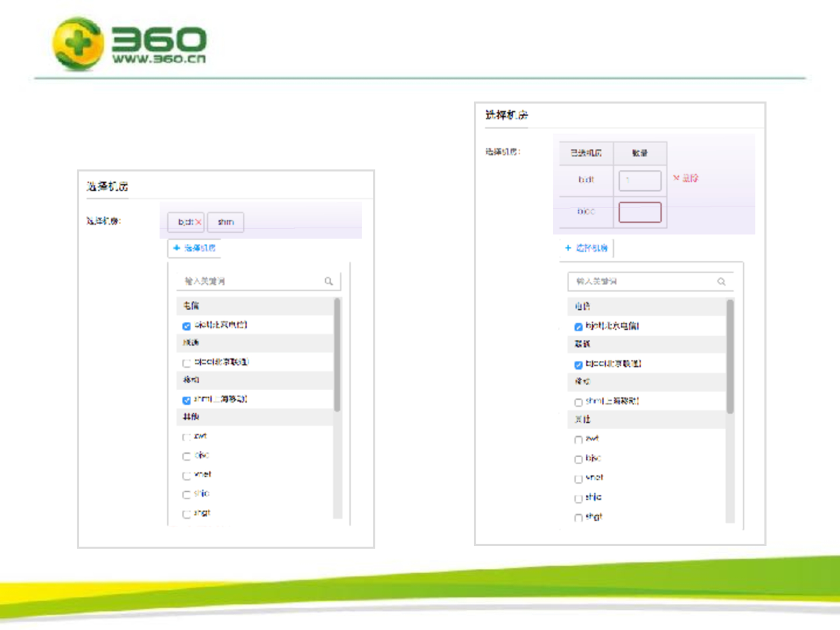The height and width of the screenshot is (630, 840).
Task: Uncheck bjdt checkbox in left panel list
Action: (186, 326)
